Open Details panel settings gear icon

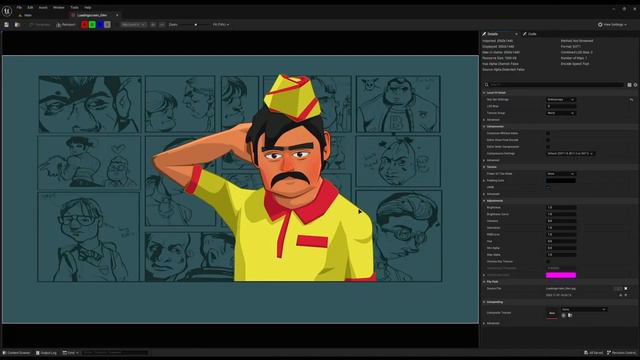click(636, 85)
